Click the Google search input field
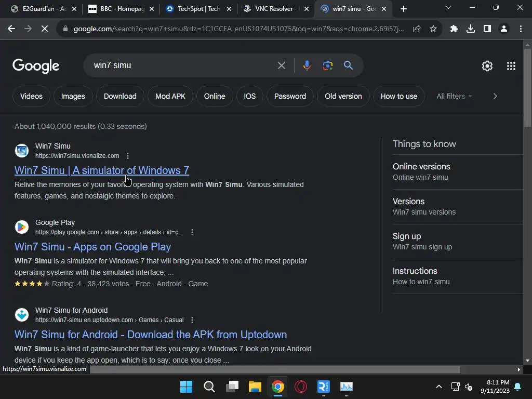Screen dimensions: 532x399 coord(183,65)
